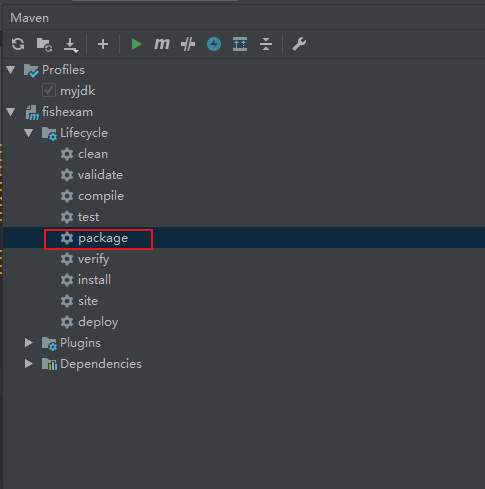Collapse the Lifecycle folder arrow
Viewport: 485px width, 489px height.
[29, 133]
